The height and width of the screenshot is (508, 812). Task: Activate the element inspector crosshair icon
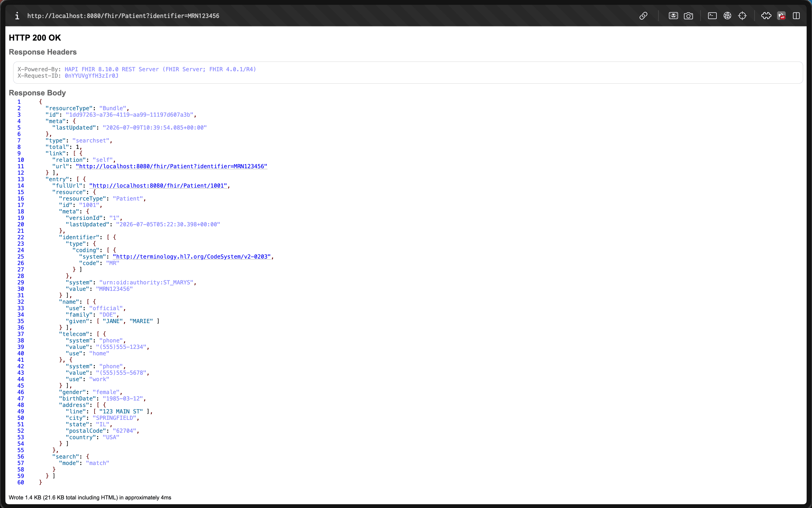(742, 16)
